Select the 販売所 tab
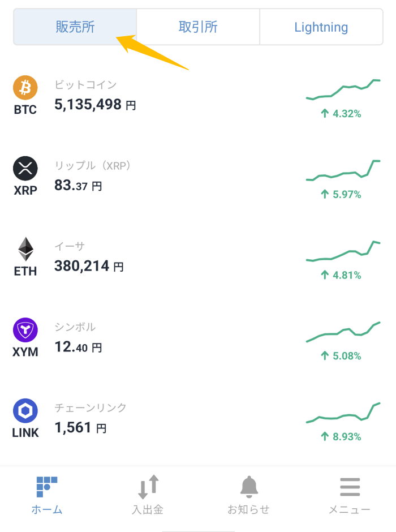The width and height of the screenshot is (396, 532). pos(75,27)
